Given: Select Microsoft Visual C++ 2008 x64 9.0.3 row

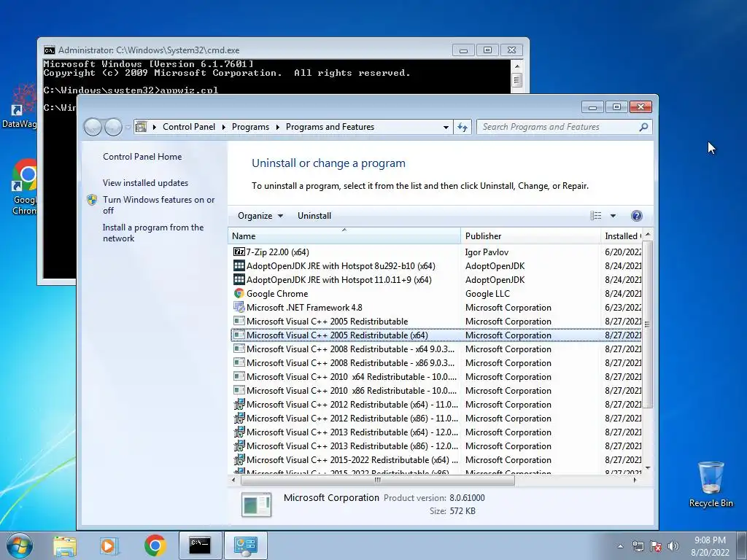Looking at the screenshot, I should tap(436, 349).
